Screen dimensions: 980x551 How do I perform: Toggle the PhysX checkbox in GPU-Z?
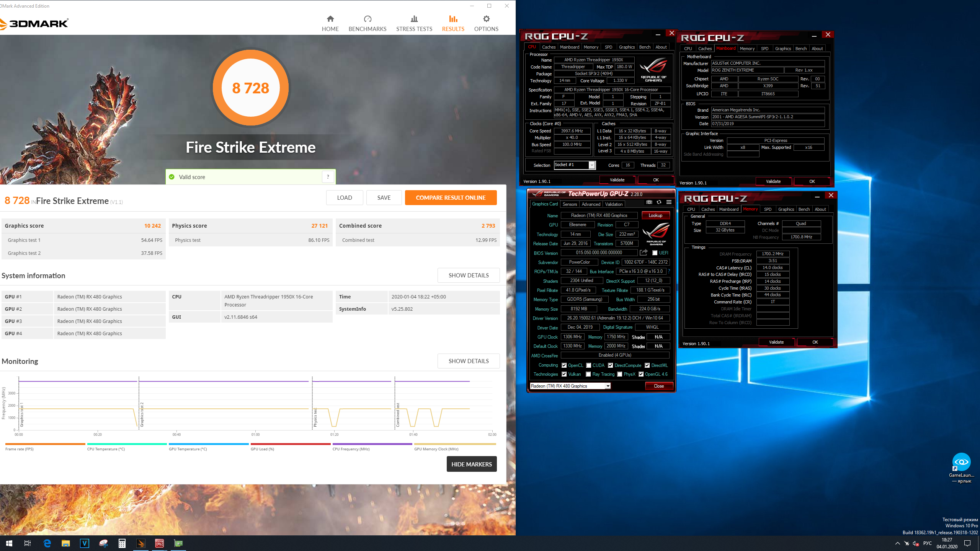pos(619,374)
